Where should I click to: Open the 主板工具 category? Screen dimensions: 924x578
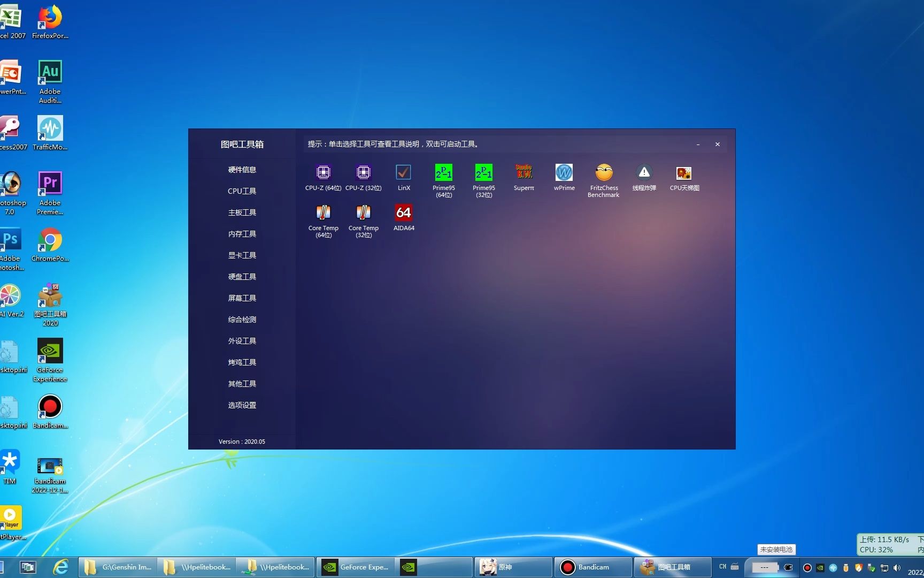coord(242,212)
